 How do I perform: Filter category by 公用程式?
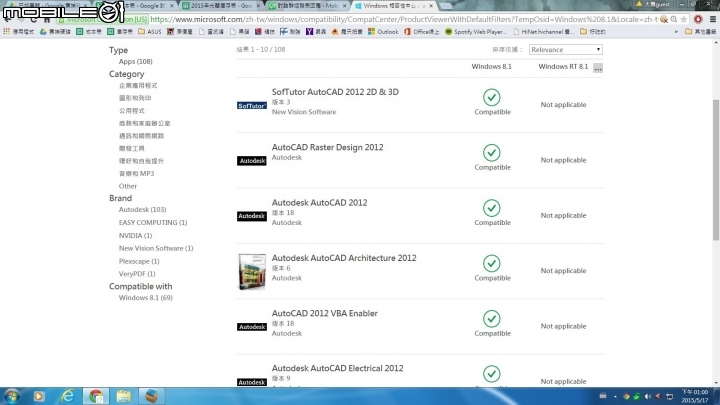[x=131, y=111]
